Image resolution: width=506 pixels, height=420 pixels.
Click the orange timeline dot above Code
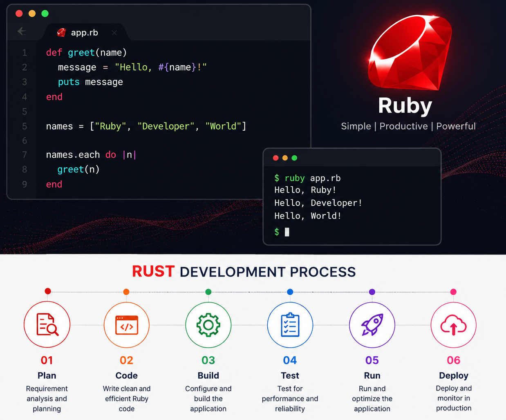[x=126, y=292]
